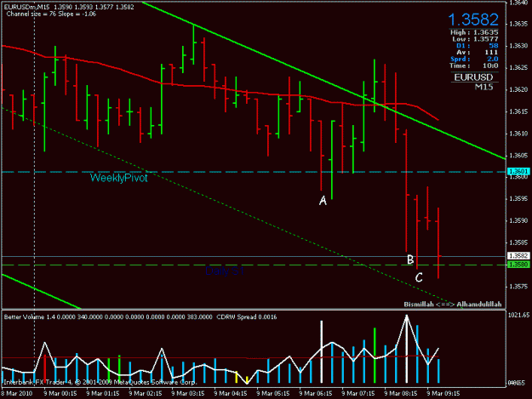Click 1.3585 on the price scale

pyautogui.click(x=518, y=242)
